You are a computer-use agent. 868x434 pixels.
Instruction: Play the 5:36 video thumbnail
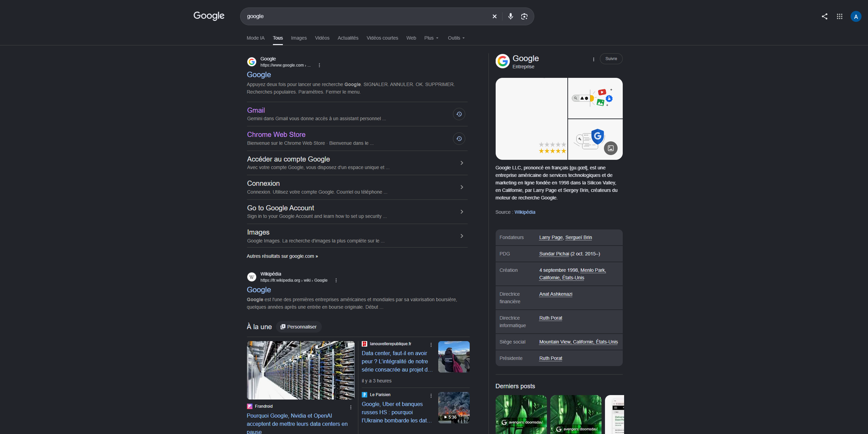coord(454,408)
